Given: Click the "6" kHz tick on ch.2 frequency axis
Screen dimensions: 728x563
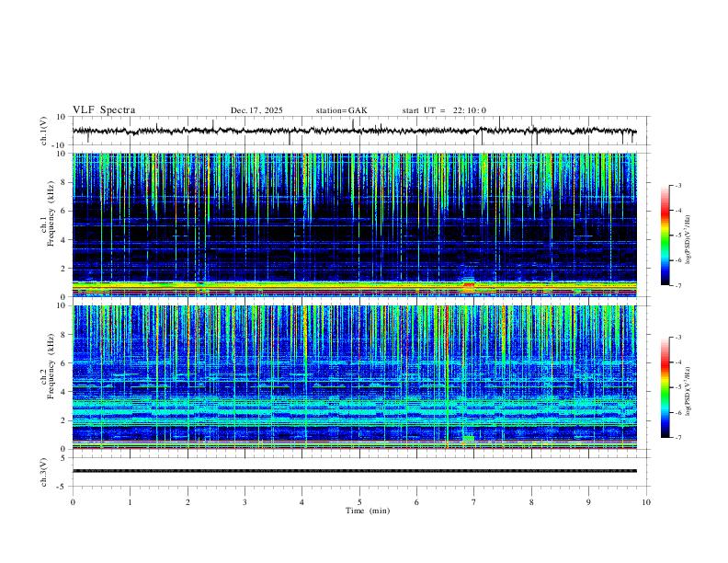Looking at the screenshot, I should 64,362.
